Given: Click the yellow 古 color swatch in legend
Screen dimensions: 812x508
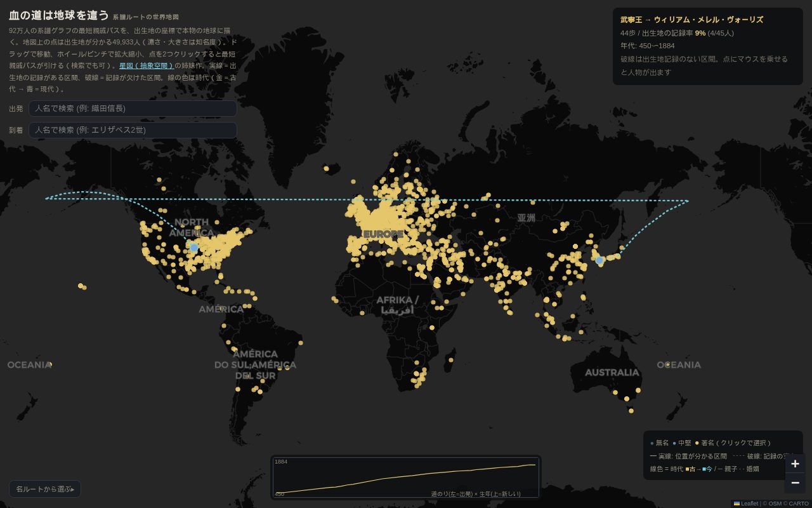Looking at the screenshot, I should (x=687, y=469).
